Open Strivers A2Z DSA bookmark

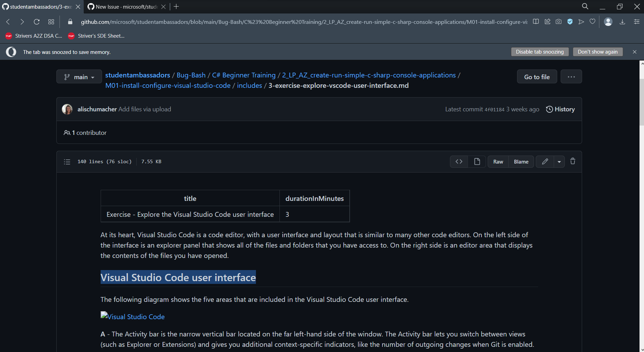34,36
